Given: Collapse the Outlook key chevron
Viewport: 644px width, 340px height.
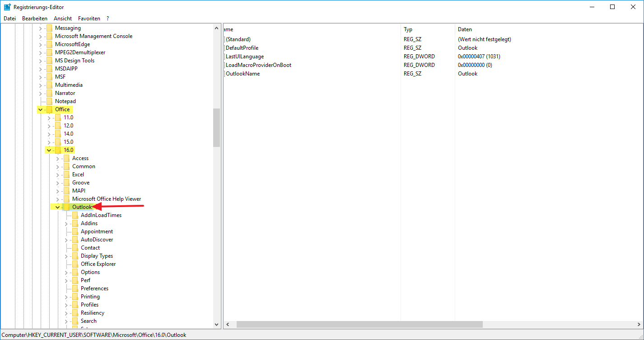Looking at the screenshot, I should click(x=58, y=207).
